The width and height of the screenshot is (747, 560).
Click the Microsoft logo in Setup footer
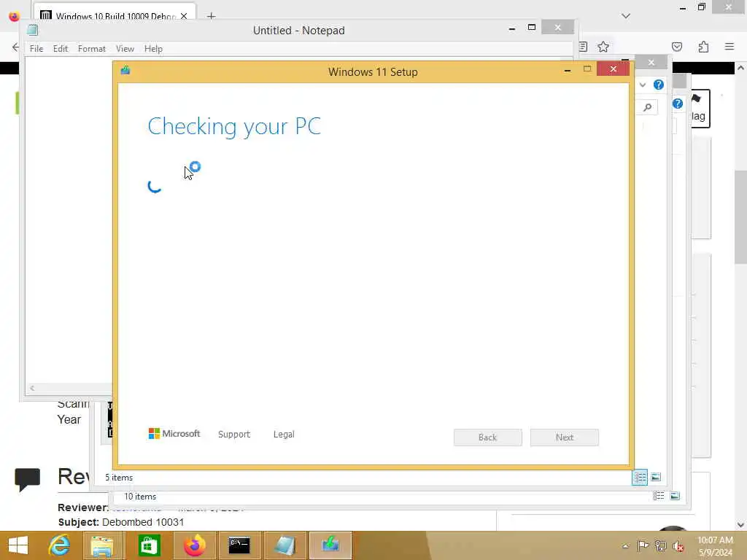(174, 433)
